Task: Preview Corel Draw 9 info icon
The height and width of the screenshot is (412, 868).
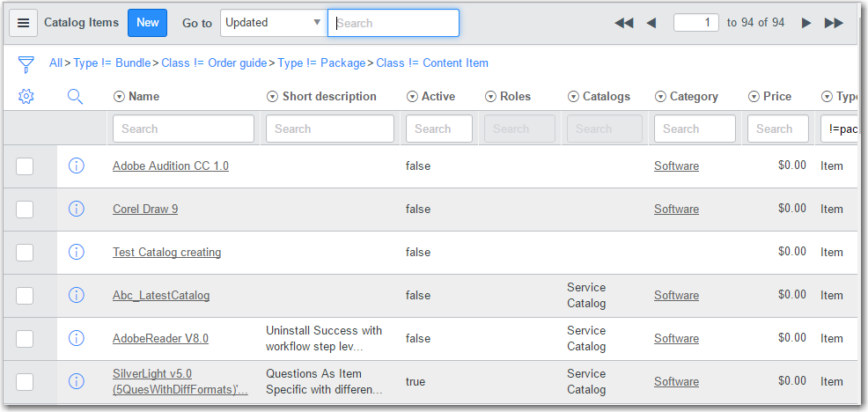Action: (77, 209)
